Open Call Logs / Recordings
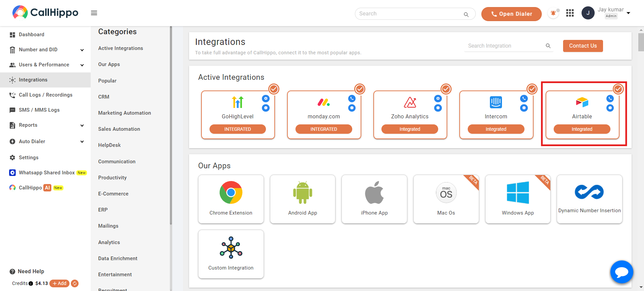This screenshot has width=644, height=291. [x=45, y=95]
